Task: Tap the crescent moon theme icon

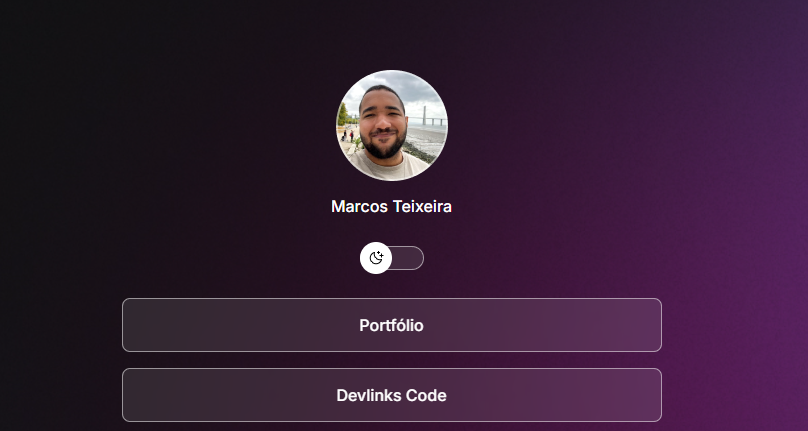Action: pyautogui.click(x=375, y=259)
